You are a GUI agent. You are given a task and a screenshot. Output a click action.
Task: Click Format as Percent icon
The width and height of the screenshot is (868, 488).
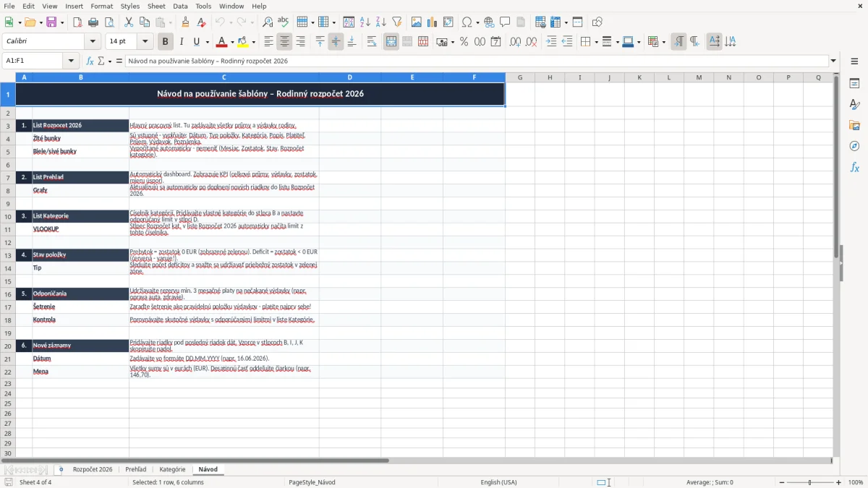click(464, 42)
